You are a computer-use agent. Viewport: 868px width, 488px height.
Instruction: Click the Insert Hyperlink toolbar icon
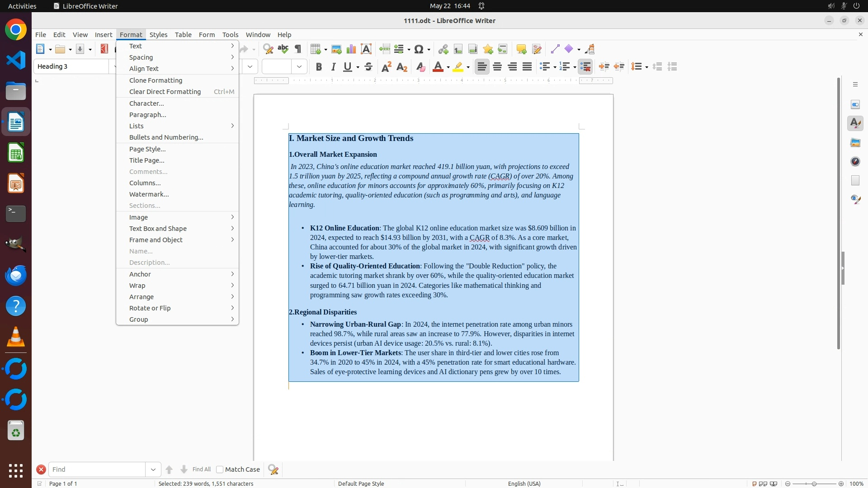pyautogui.click(x=443, y=49)
